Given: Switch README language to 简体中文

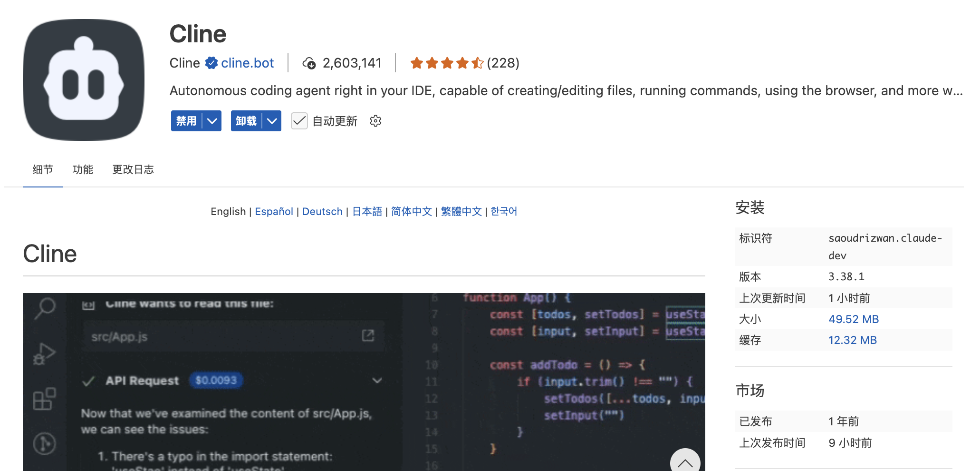Looking at the screenshot, I should click(x=411, y=211).
